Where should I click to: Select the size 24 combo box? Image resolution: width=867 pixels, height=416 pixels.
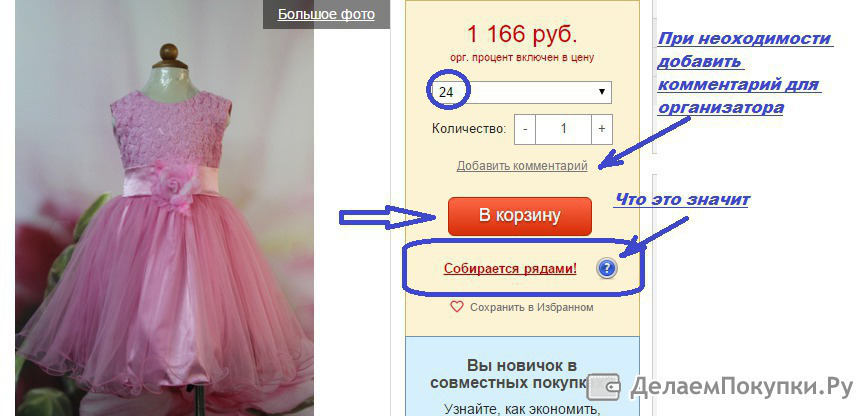coord(522,92)
